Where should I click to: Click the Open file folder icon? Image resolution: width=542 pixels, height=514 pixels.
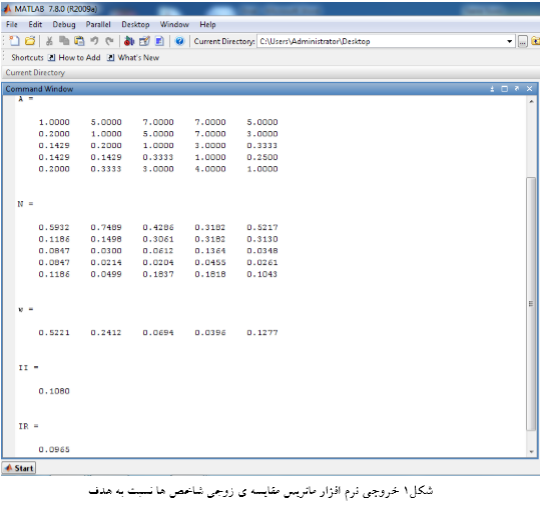point(30,41)
